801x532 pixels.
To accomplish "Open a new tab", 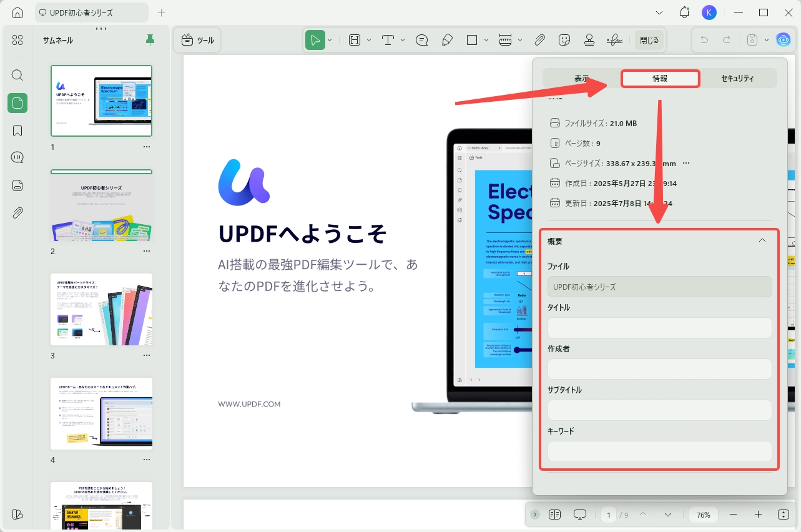I will click(x=162, y=12).
